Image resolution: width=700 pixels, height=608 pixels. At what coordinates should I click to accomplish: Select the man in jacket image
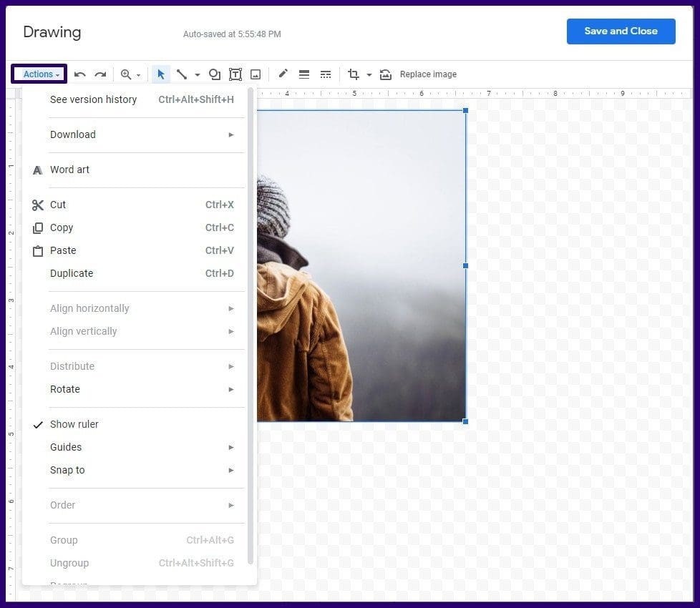(x=361, y=266)
